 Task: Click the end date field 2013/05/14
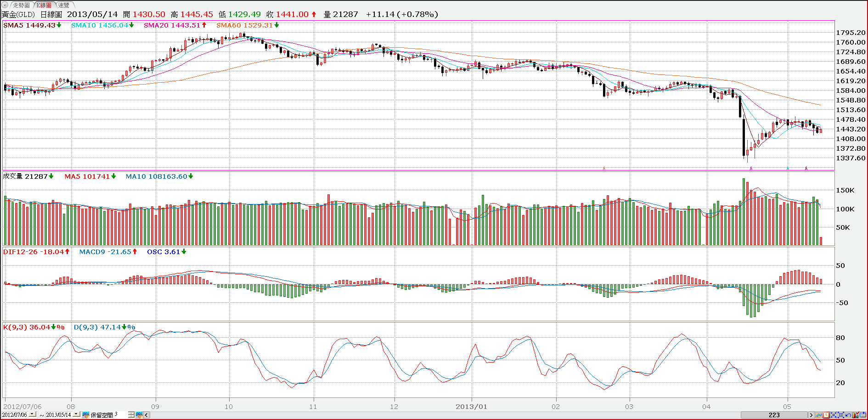58,415
